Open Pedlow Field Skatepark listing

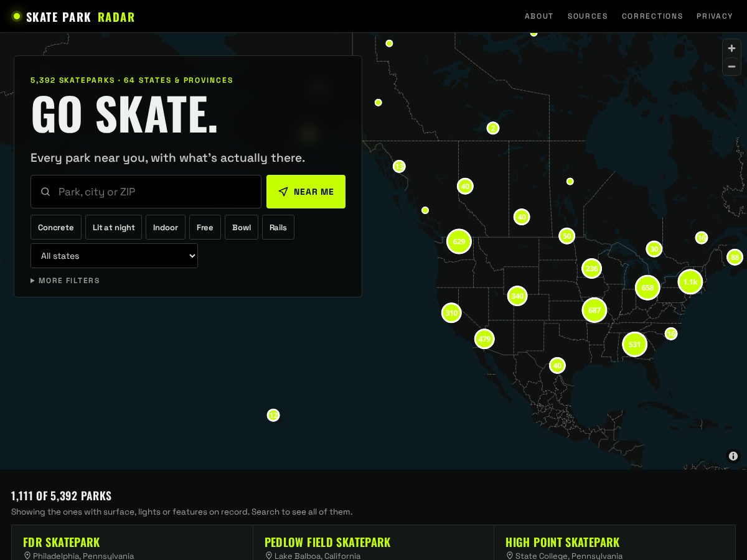pyautogui.click(x=327, y=542)
